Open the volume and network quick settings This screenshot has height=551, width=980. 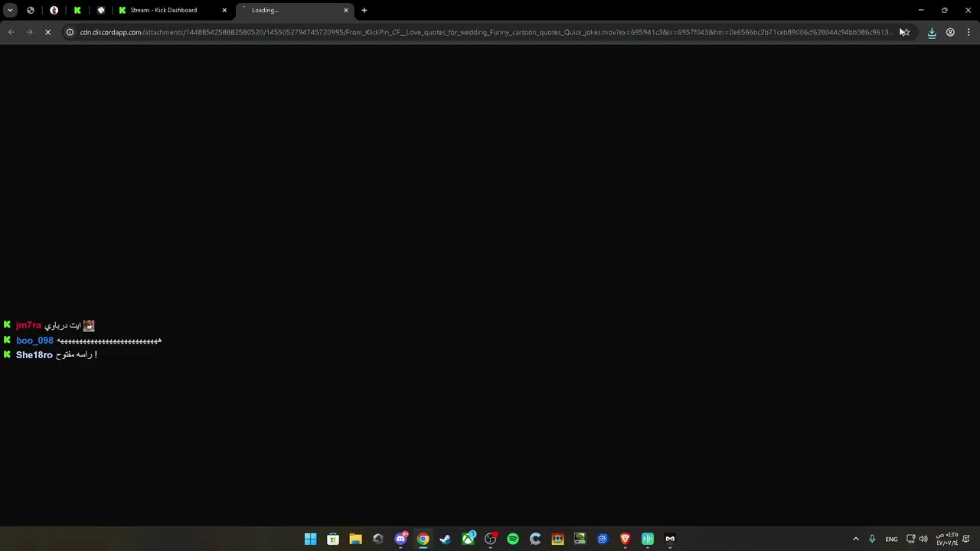[917, 539]
